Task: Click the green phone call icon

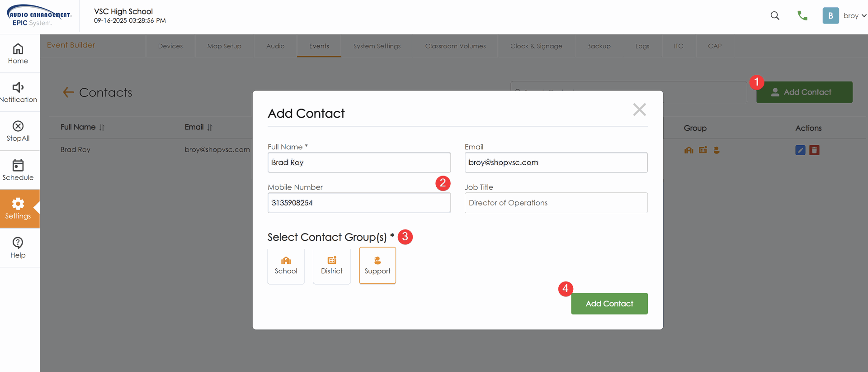Action: pos(802,16)
